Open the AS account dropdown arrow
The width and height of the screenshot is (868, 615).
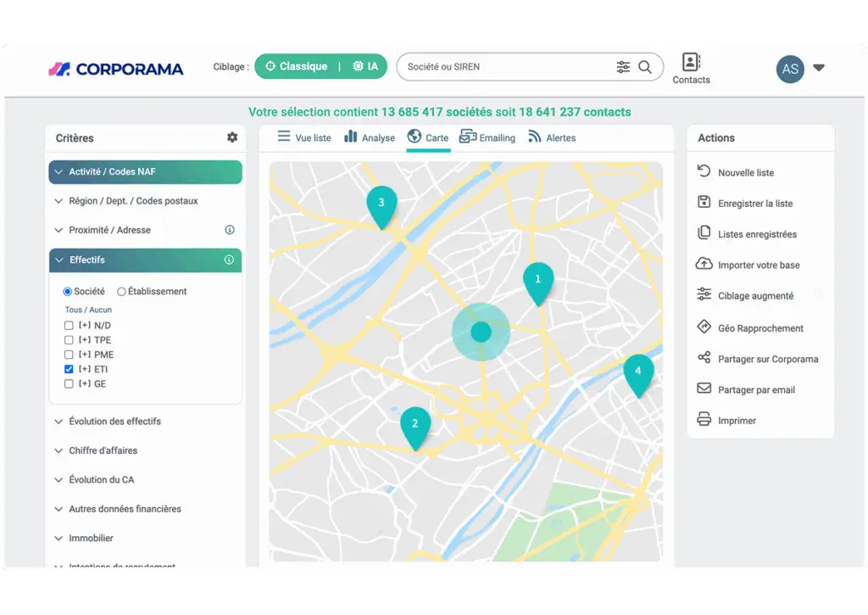coord(819,68)
